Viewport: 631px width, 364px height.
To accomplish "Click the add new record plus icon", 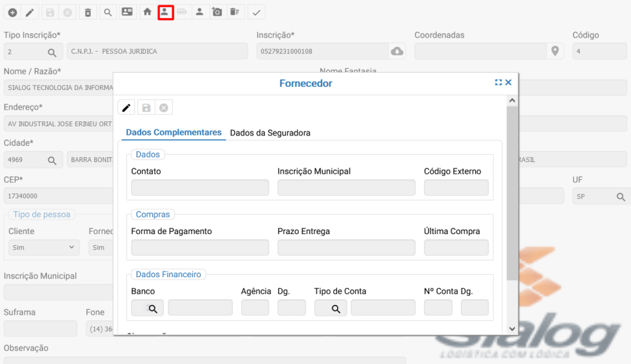I will (12, 12).
